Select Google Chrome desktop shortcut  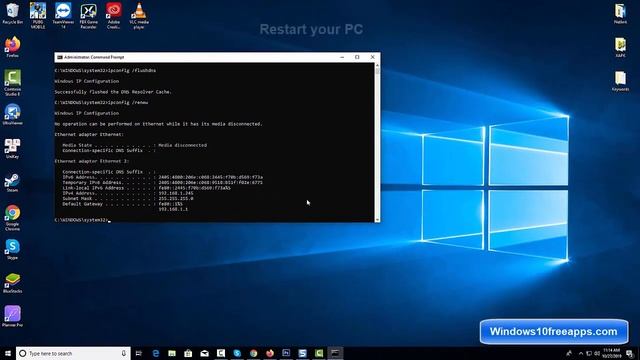coord(12,218)
